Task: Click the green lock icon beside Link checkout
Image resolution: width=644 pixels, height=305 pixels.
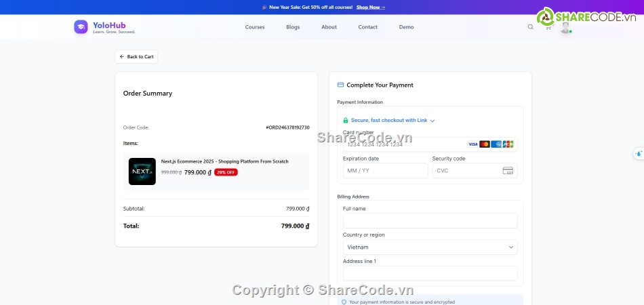Action: pyautogui.click(x=346, y=121)
